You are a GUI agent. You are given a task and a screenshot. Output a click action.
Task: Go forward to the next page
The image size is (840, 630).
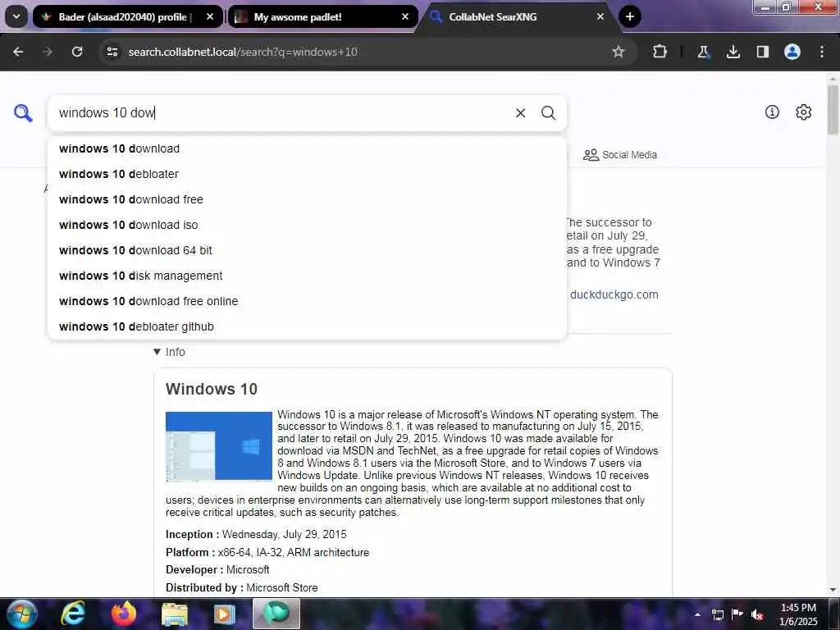click(x=48, y=52)
